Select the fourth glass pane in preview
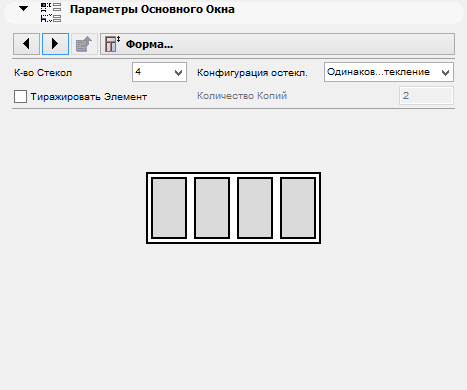This screenshot has height=390, width=467. click(298, 208)
